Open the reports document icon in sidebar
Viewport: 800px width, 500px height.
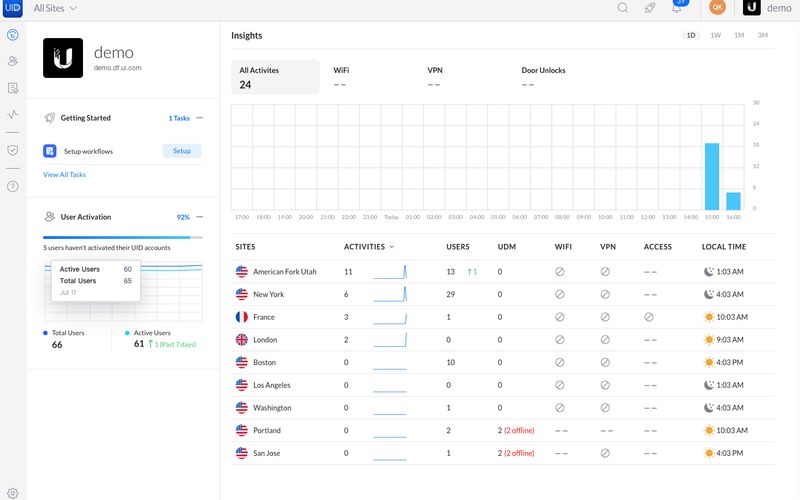pyautogui.click(x=13, y=88)
